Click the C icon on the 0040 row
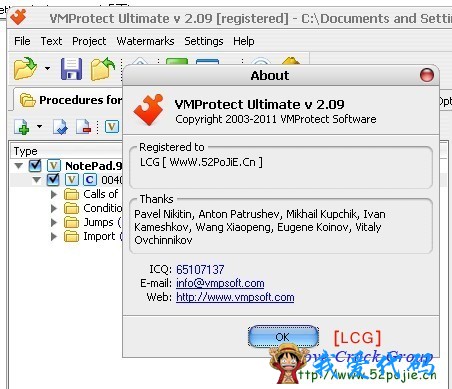This screenshot has width=452, height=389. click(x=90, y=180)
